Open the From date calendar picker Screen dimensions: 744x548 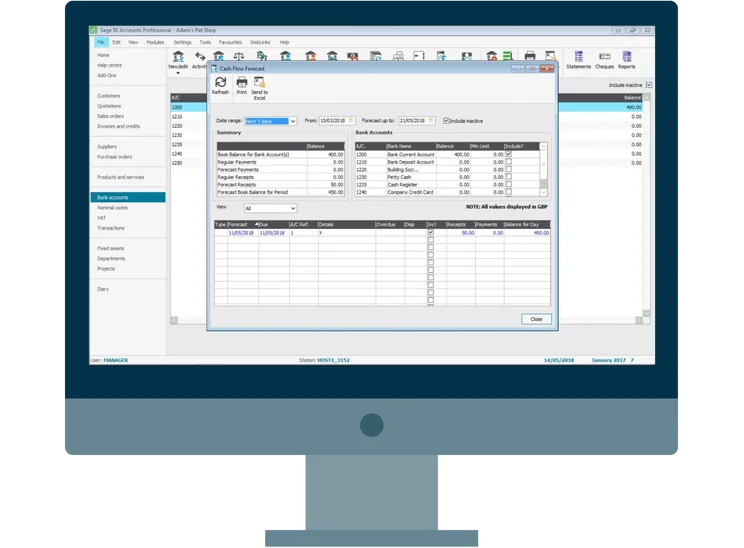point(351,121)
